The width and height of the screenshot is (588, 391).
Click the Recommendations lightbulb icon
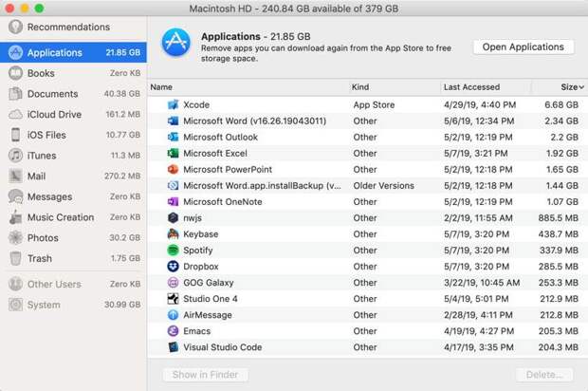(x=15, y=27)
